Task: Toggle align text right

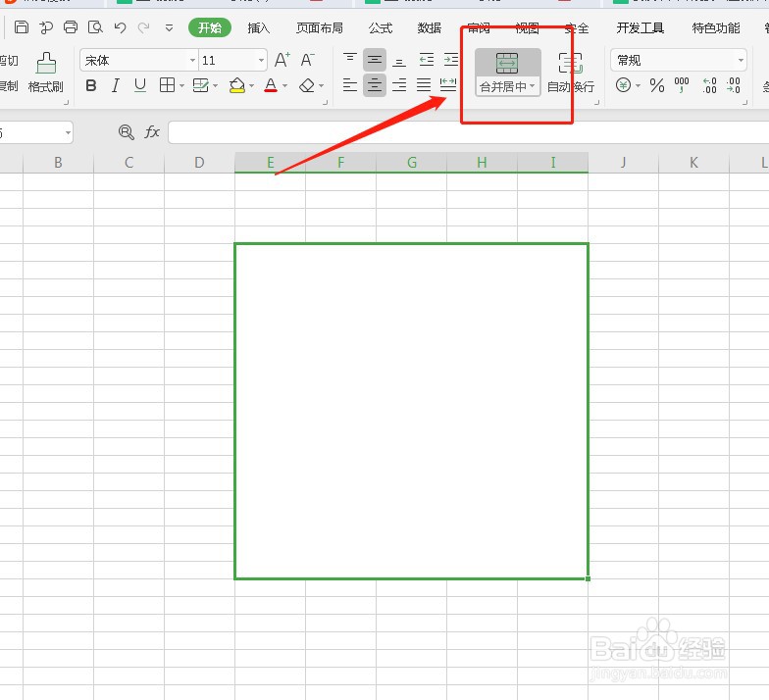Action: click(399, 84)
